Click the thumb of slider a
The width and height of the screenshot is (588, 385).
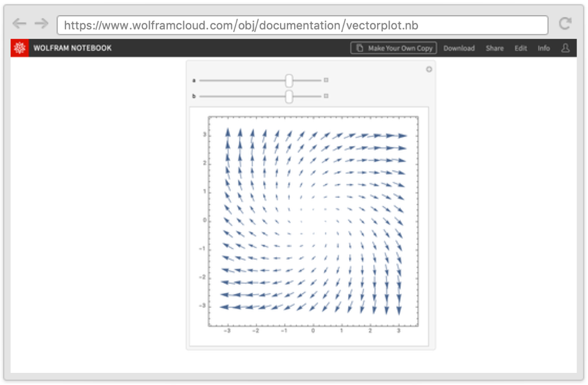[x=289, y=80]
